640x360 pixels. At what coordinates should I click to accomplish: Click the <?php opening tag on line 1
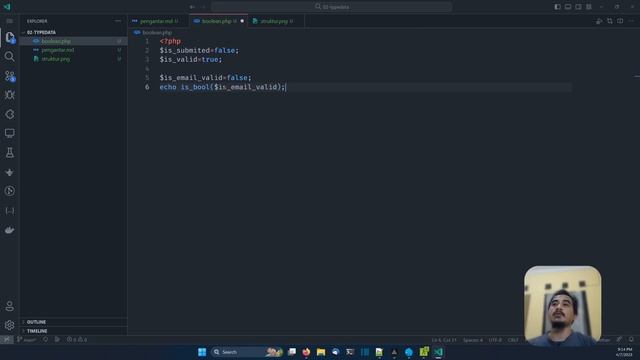170,41
